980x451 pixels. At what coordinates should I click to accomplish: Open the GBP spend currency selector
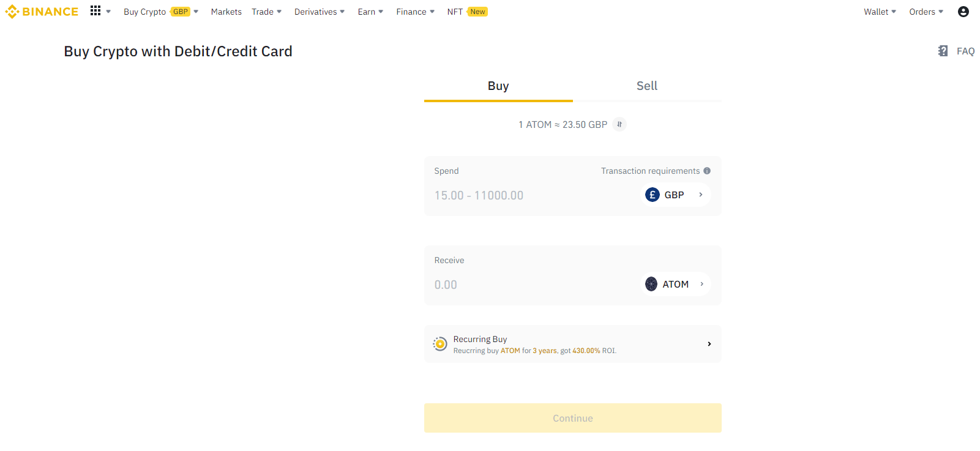[675, 195]
